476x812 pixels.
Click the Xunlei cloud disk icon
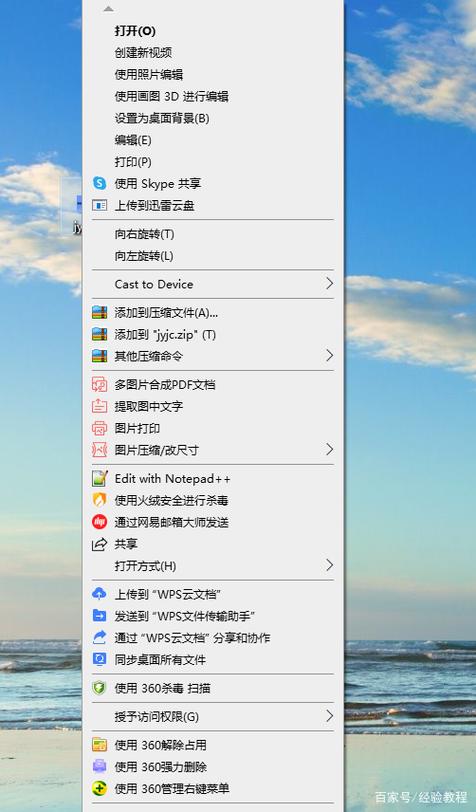coord(99,205)
